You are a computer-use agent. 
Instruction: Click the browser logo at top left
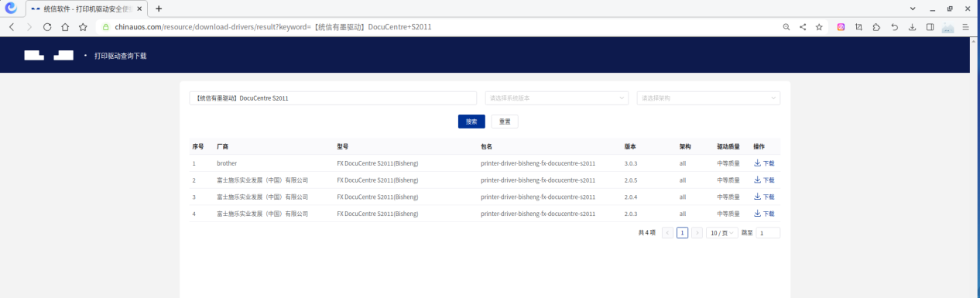12,9
